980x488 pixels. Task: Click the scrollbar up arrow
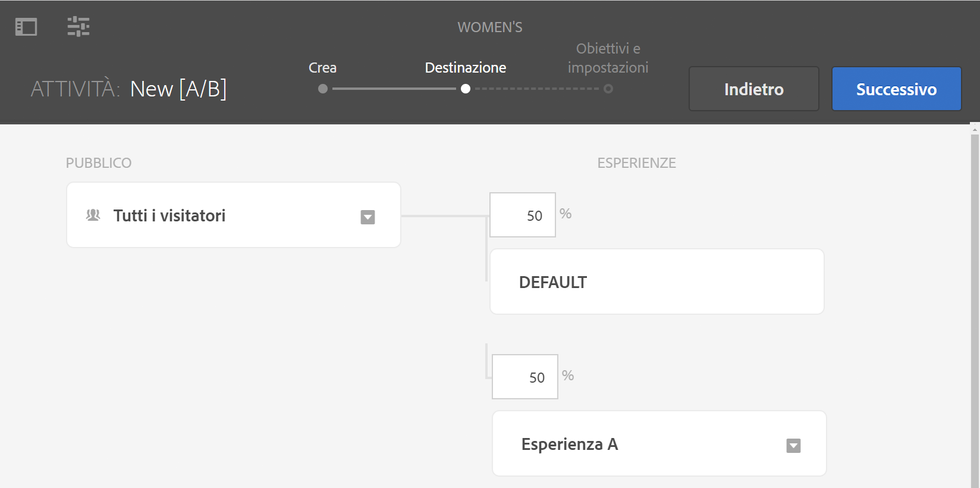point(975,129)
